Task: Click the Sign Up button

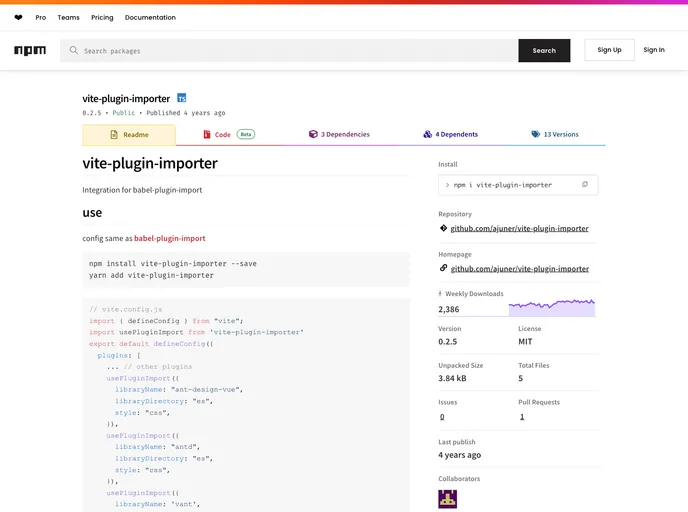Action: (609, 50)
